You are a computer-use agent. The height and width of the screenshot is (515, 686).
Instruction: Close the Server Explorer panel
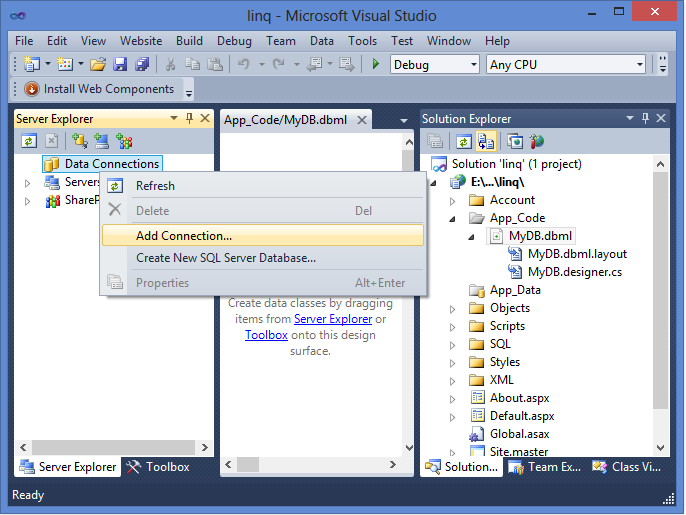(x=205, y=118)
